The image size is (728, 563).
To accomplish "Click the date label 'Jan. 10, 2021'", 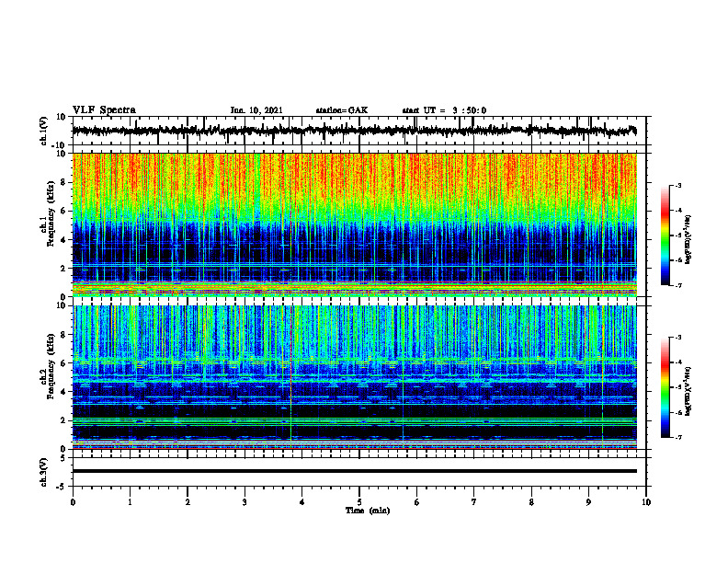I will 256,110.
